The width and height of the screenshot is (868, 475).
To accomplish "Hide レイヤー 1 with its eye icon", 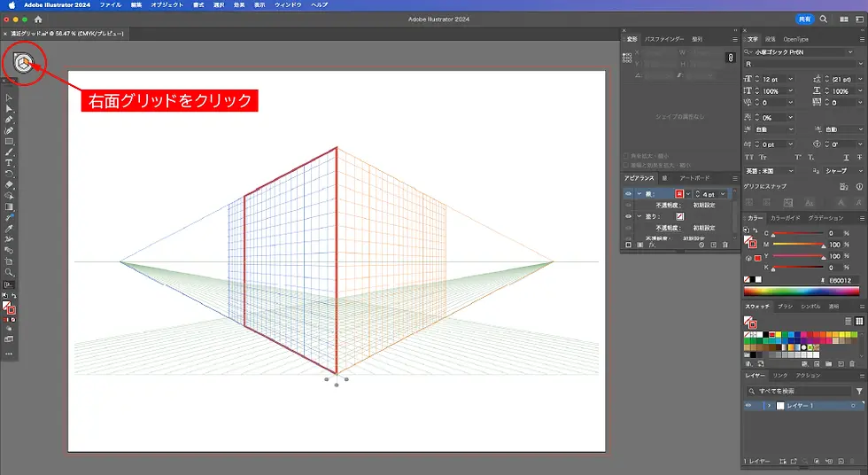I will [x=749, y=405].
